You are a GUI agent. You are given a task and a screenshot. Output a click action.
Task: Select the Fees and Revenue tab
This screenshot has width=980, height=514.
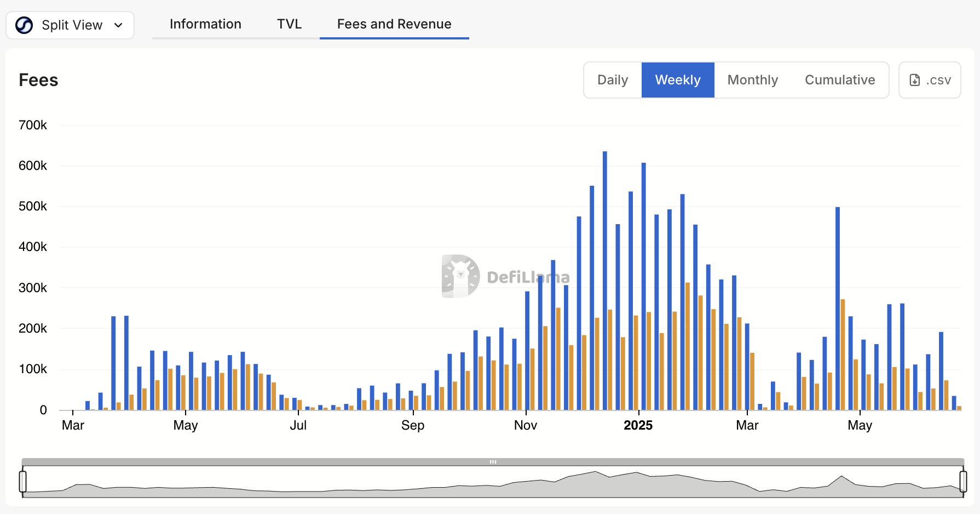(394, 24)
